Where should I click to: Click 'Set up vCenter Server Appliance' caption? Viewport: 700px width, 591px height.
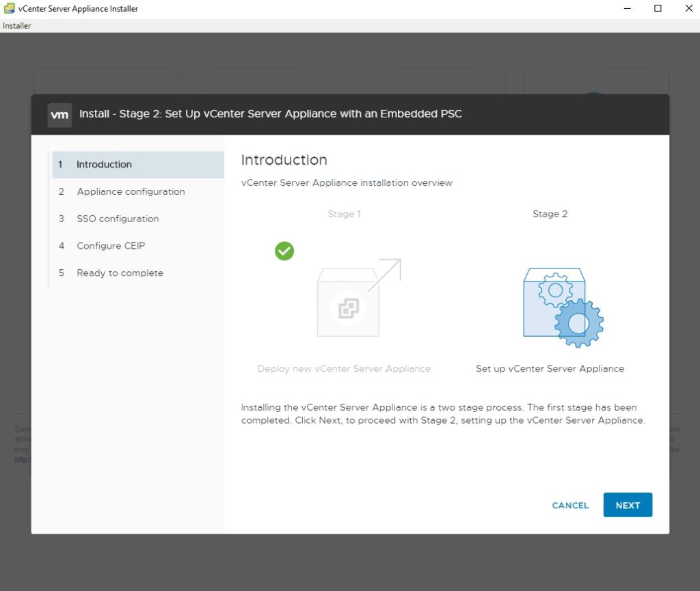tap(550, 369)
